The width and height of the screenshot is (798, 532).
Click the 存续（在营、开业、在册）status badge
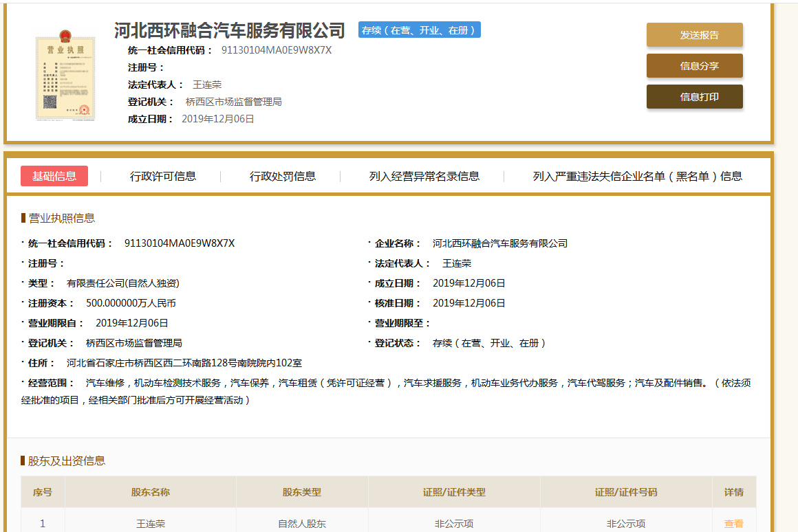click(x=420, y=30)
